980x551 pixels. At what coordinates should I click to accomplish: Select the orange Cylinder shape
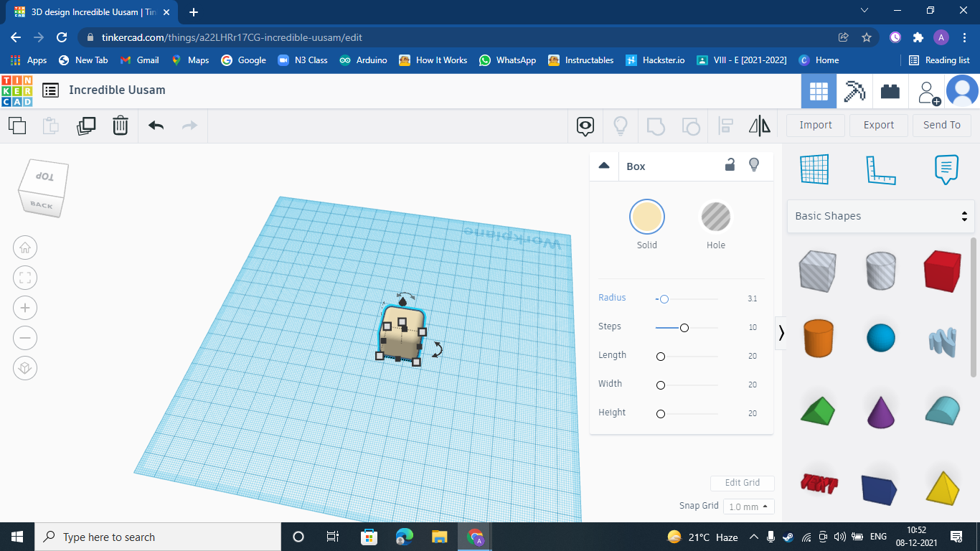[818, 338]
